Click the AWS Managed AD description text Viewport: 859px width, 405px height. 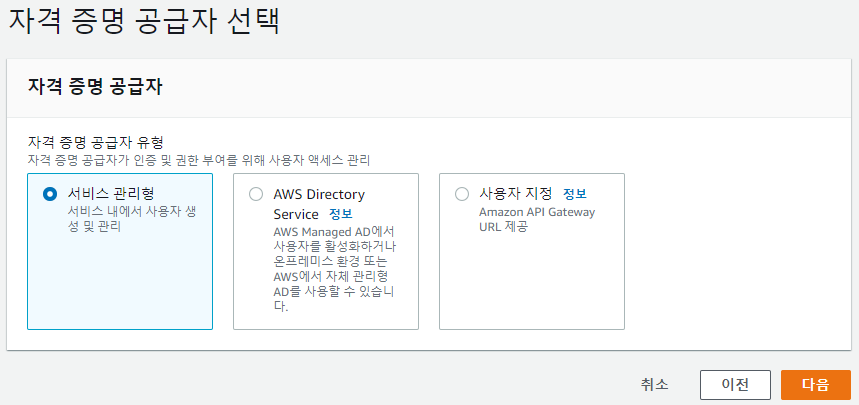click(334, 269)
